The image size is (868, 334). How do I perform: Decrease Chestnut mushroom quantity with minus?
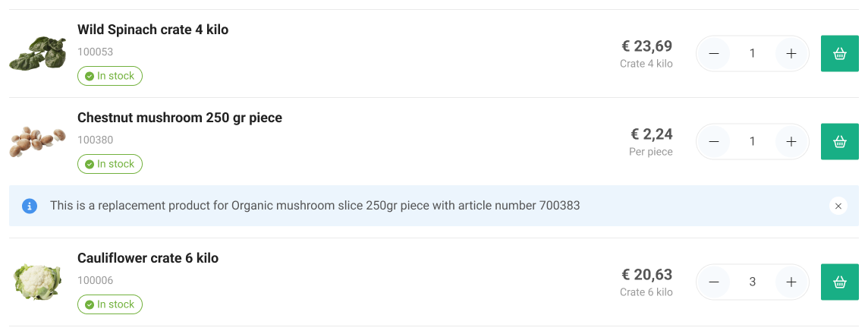pos(714,141)
